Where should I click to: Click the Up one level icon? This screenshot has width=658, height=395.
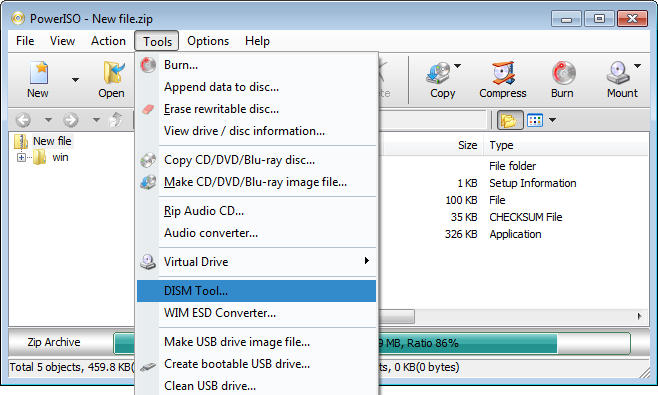(x=116, y=120)
